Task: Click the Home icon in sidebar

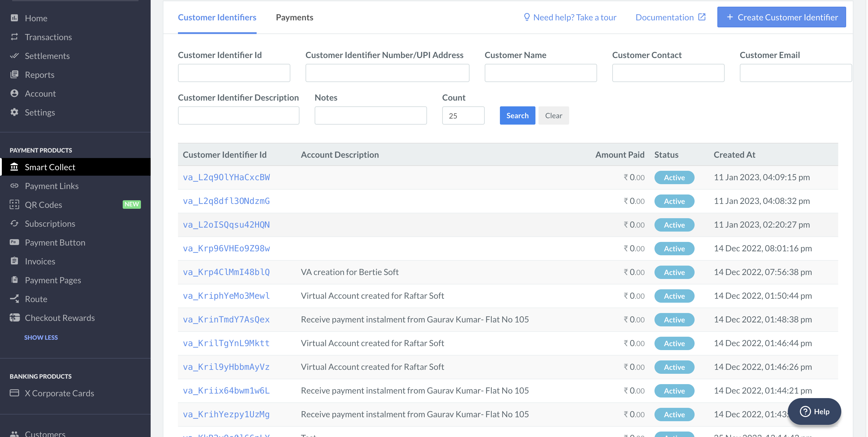Action: click(14, 18)
